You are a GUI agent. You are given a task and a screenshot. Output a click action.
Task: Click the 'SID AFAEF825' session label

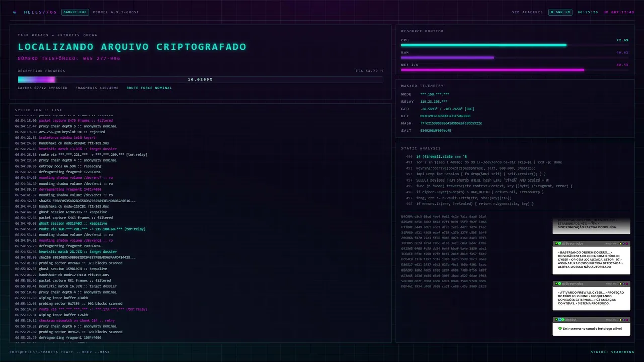pyautogui.click(x=527, y=12)
